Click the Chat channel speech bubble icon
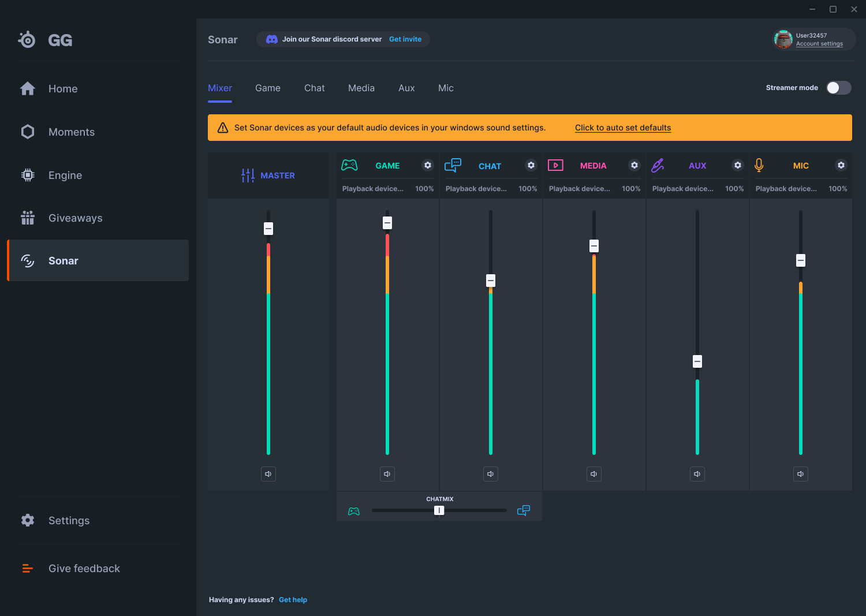 coord(453,165)
